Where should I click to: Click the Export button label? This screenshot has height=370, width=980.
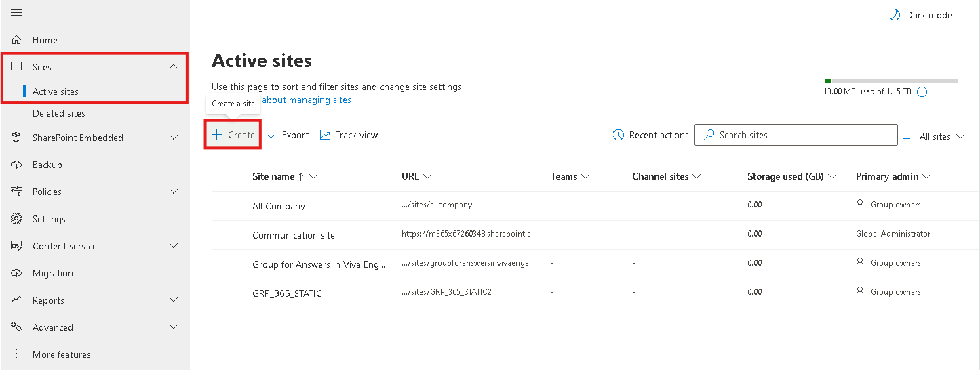pyautogui.click(x=295, y=135)
